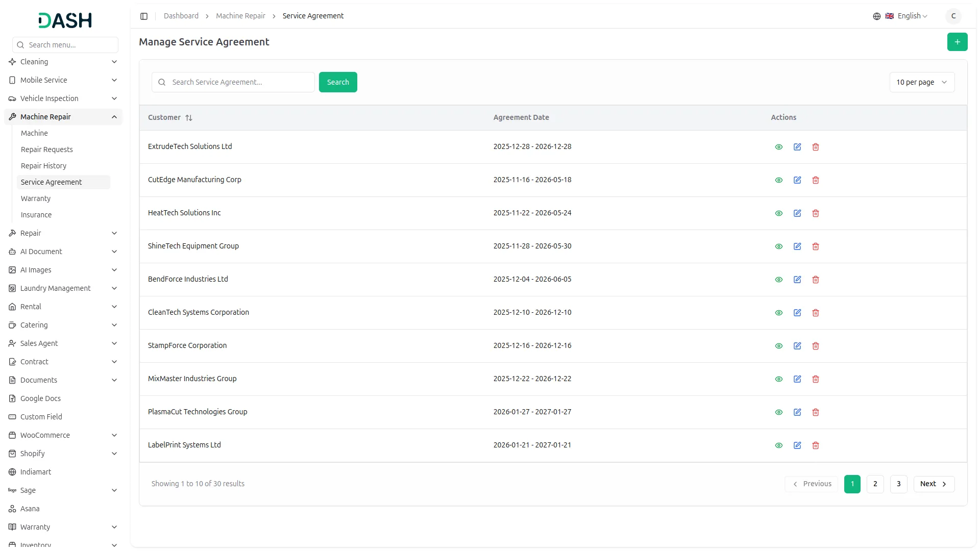This screenshot has height=551, width=980.
Task: Open the 10 per page dropdown
Action: [922, 82]
